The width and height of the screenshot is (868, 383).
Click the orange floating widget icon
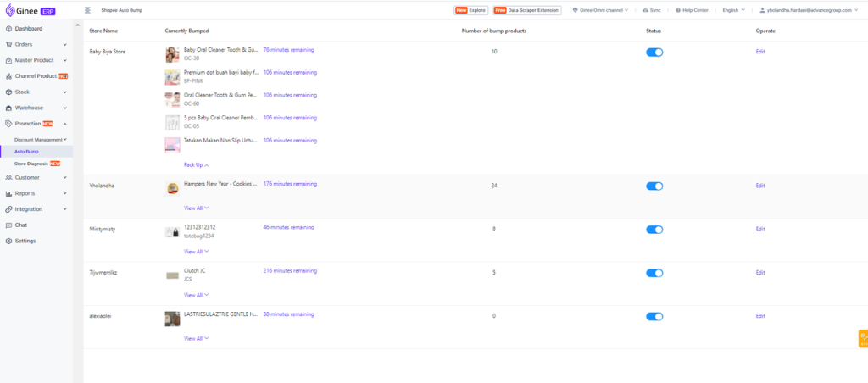(863, 338)
